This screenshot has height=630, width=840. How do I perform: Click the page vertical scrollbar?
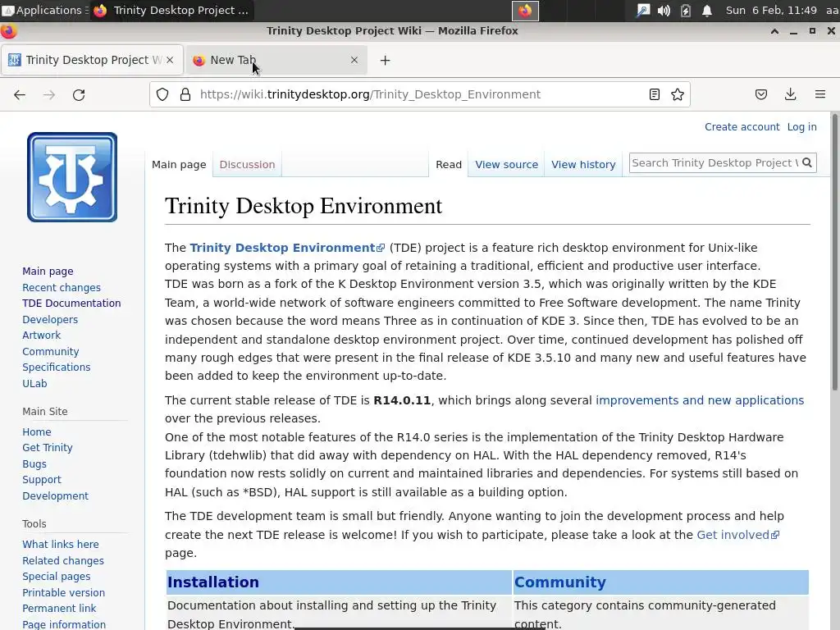(834, 252)
